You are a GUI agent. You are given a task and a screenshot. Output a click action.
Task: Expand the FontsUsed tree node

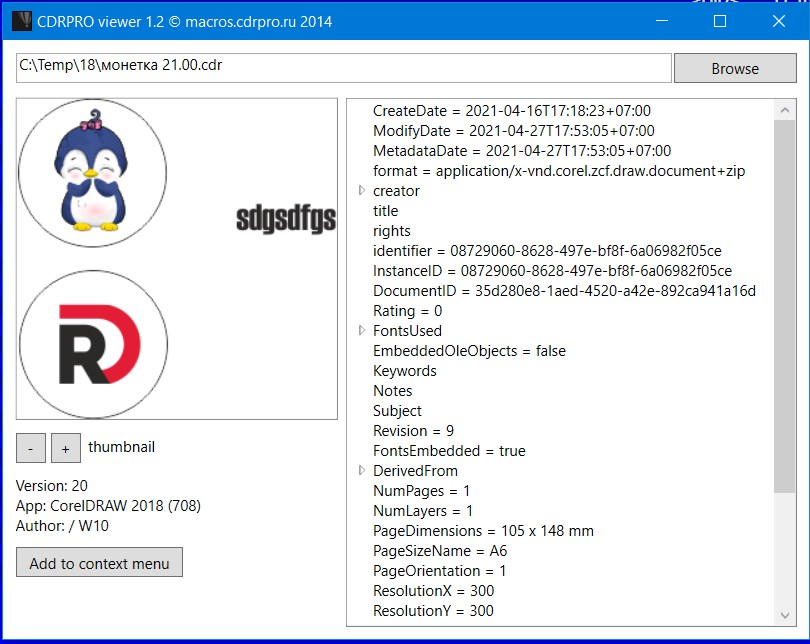click(x=362, y=331)
